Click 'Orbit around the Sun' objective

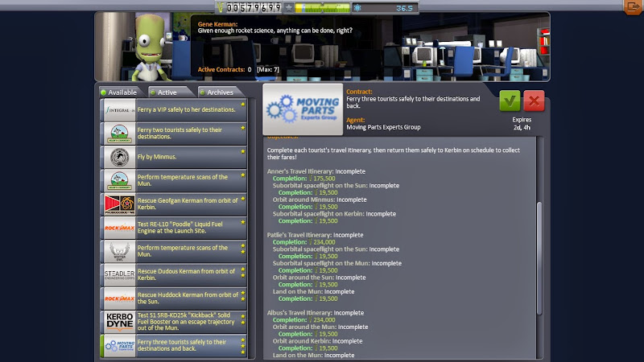(319, 278)
